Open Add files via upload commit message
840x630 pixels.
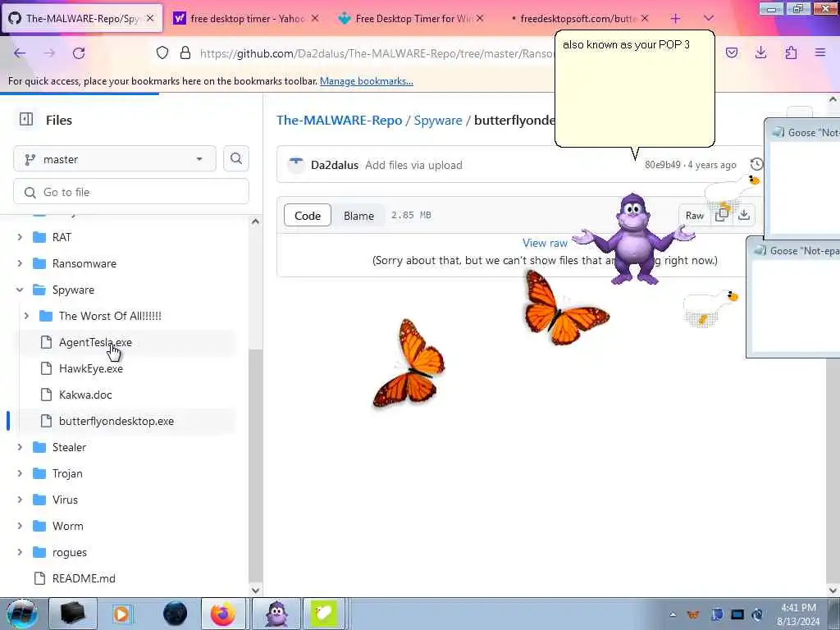[413, 165]
